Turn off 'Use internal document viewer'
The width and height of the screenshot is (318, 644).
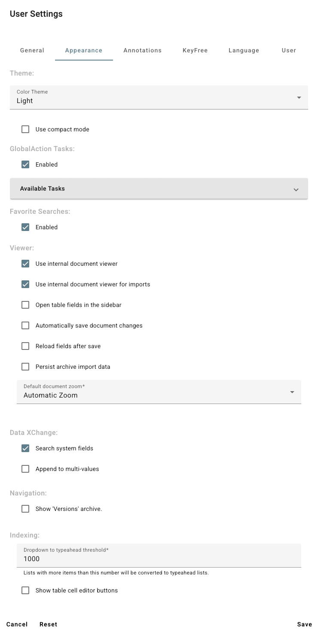tap(25, 263)
